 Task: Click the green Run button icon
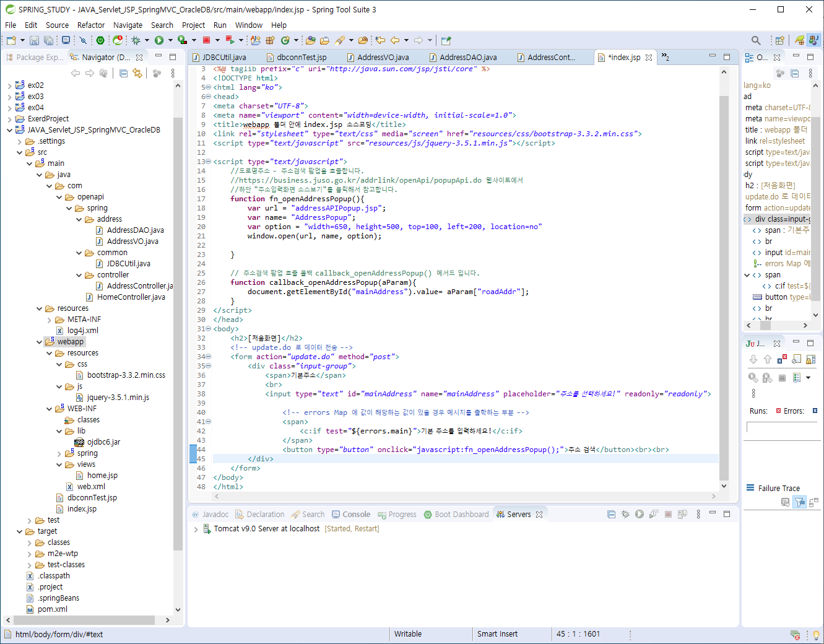(x=159, y=40)
